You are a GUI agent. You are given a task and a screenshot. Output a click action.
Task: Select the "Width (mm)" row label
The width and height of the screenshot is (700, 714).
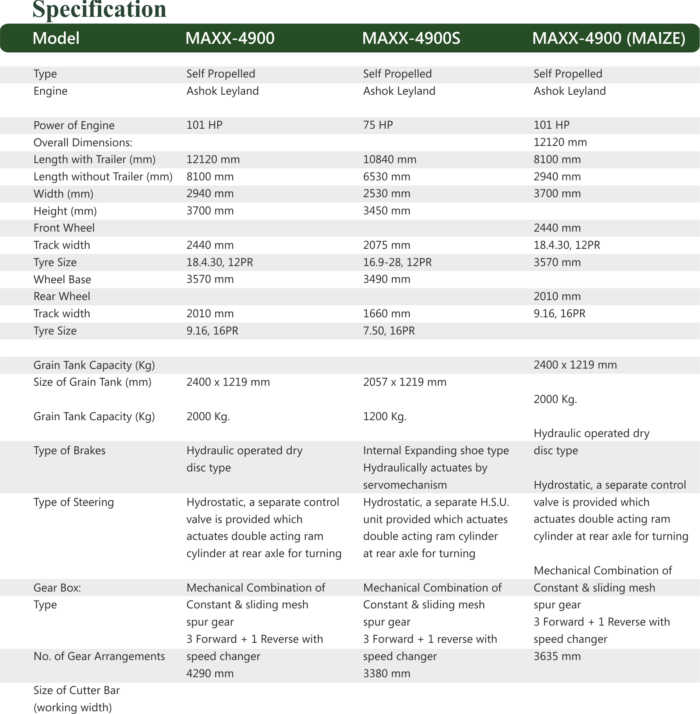[x=63, y=194]
